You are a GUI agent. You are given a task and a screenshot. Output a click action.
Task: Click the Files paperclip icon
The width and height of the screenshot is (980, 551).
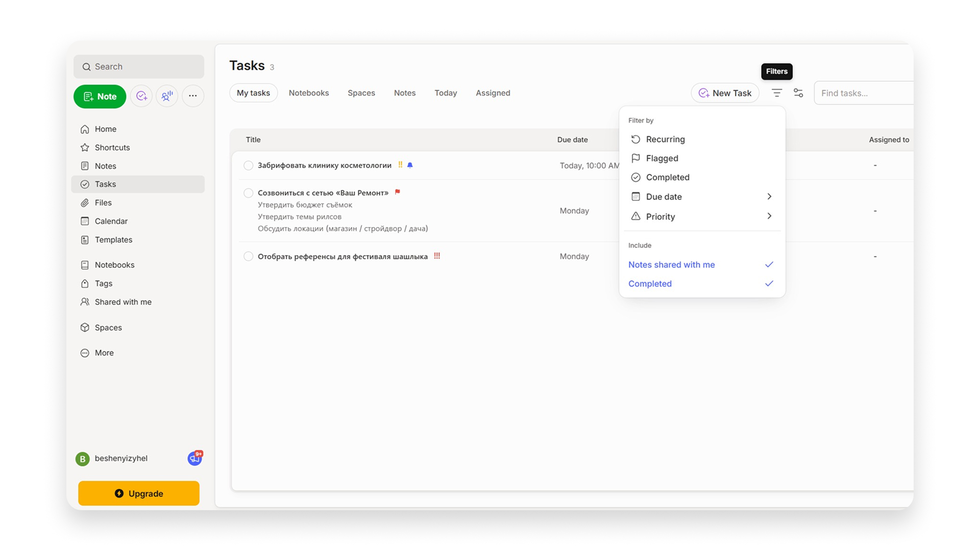pos(85,203)
